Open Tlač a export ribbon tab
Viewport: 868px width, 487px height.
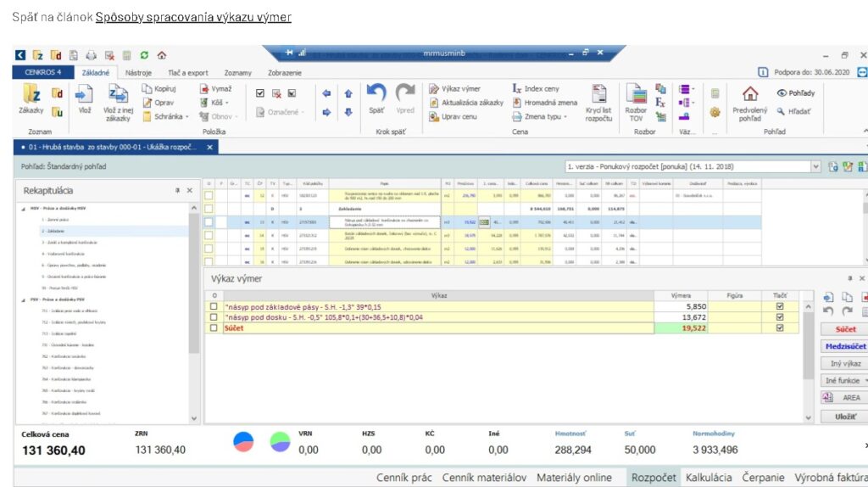tap(188, 73)
